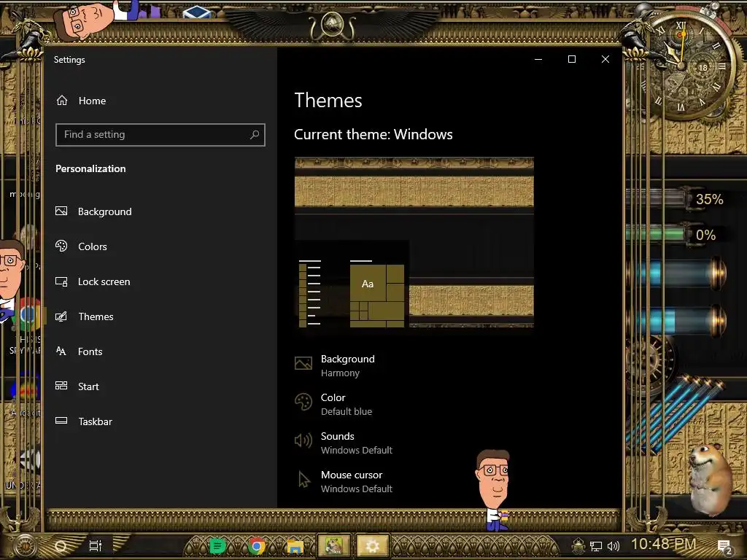Open the Home page in Settings
The image size is (747, 560).
pos(82,101)
